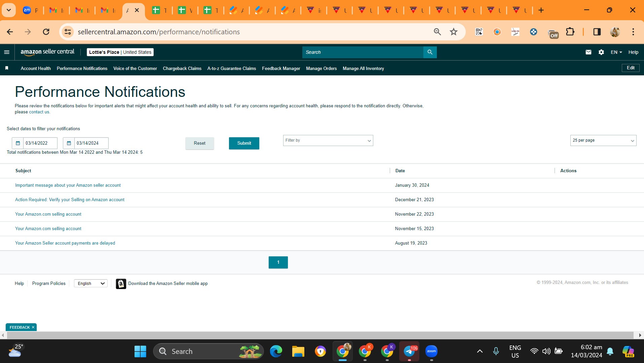Open Telegram from the taskbar
644x363 pixels.
click(409, 352)
